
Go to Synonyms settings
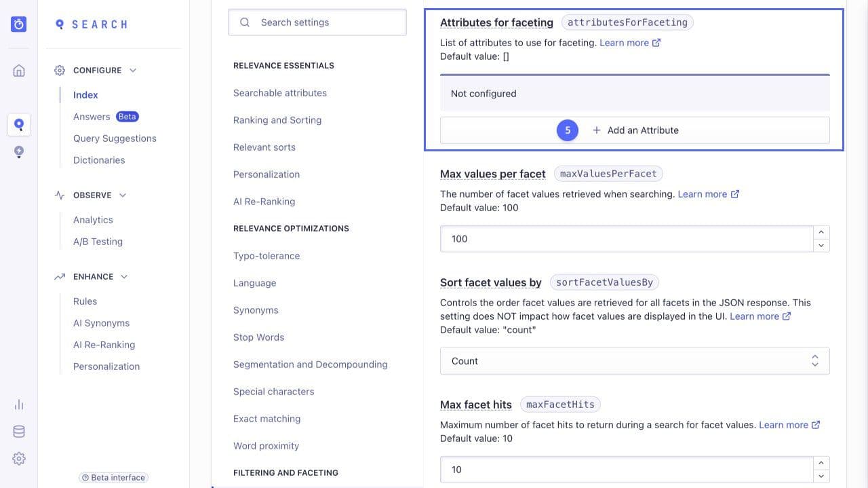tap(256, 310)
